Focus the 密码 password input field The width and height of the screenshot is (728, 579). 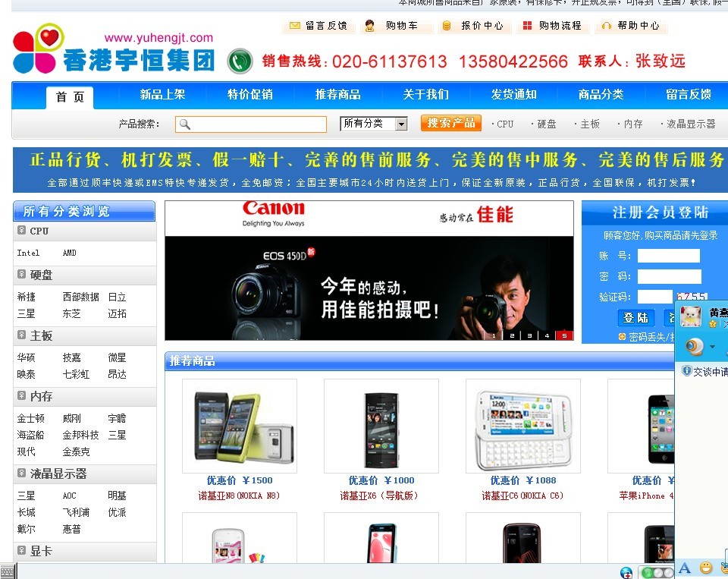point(670,276)
